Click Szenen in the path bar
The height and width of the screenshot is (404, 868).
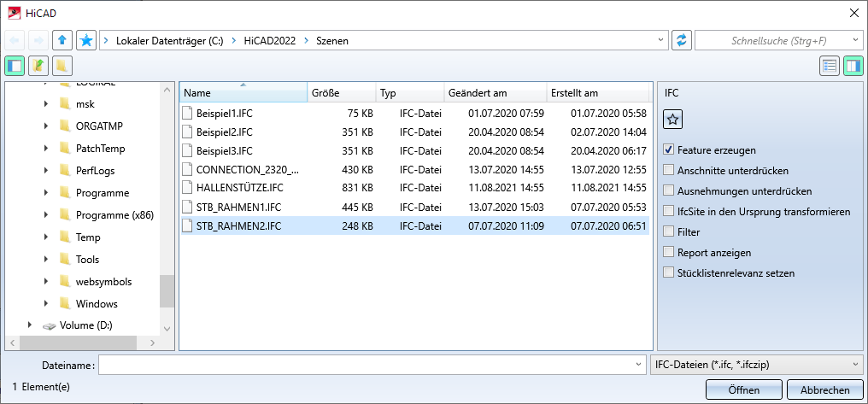pyautogui.click(x=332, y=41)
